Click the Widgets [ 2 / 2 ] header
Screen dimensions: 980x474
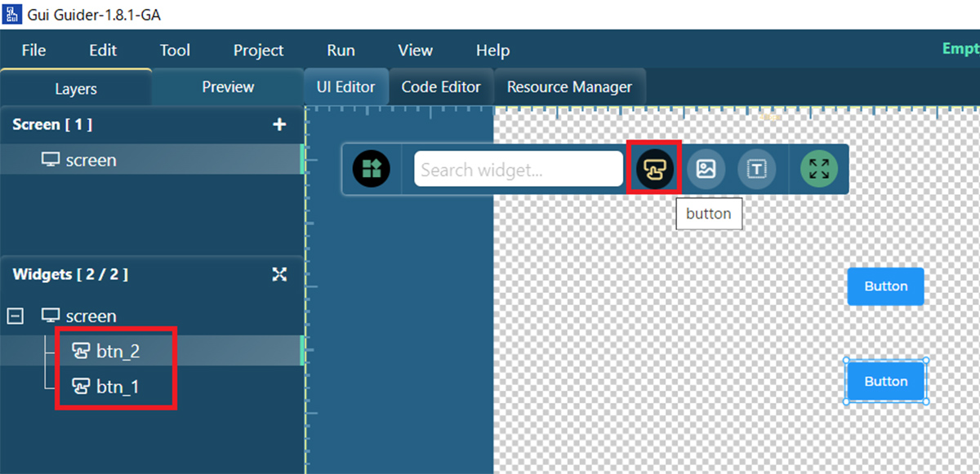click(x=70, y=274)
